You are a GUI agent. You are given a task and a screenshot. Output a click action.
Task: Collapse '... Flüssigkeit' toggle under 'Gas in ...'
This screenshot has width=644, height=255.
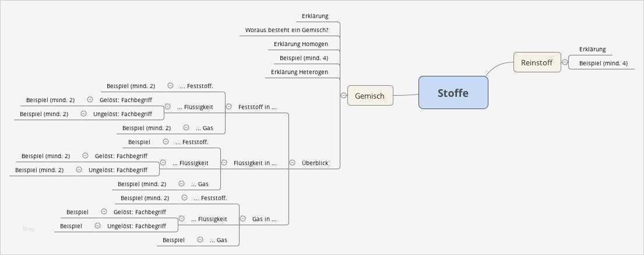pos(181,219)
